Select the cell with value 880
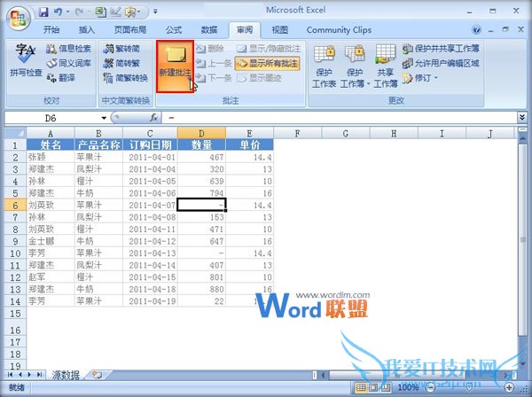532x397 pixels. click(201, 289)
